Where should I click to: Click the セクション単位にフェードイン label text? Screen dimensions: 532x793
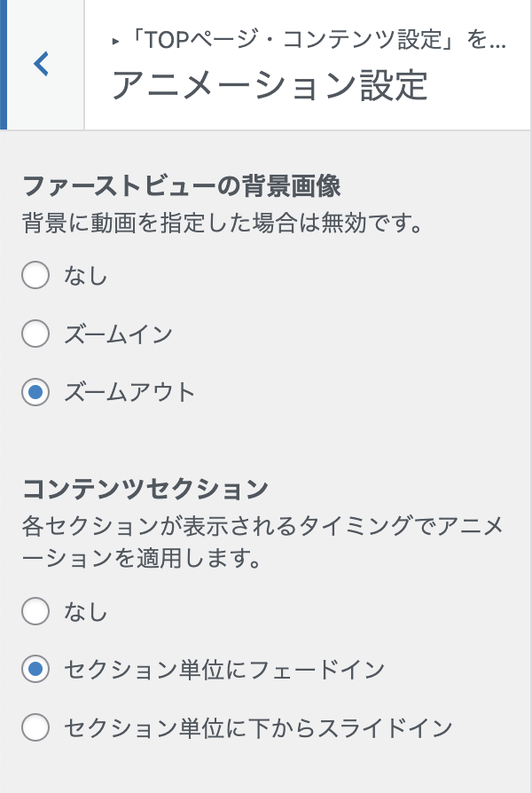point(224,670)
